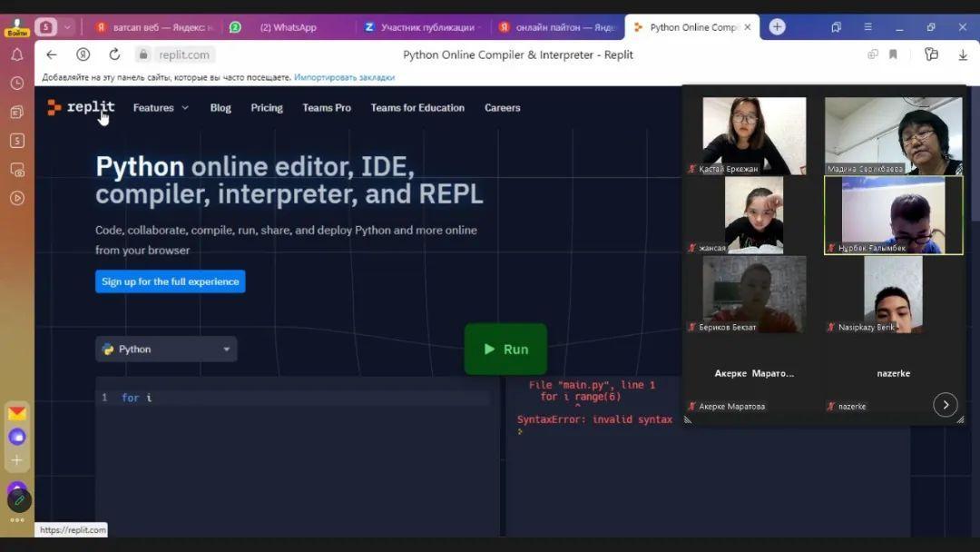Viewport: 980px width, 552px height.
Task: Select the Акерке Маратова participant tile
Action: tap(754, 374)
